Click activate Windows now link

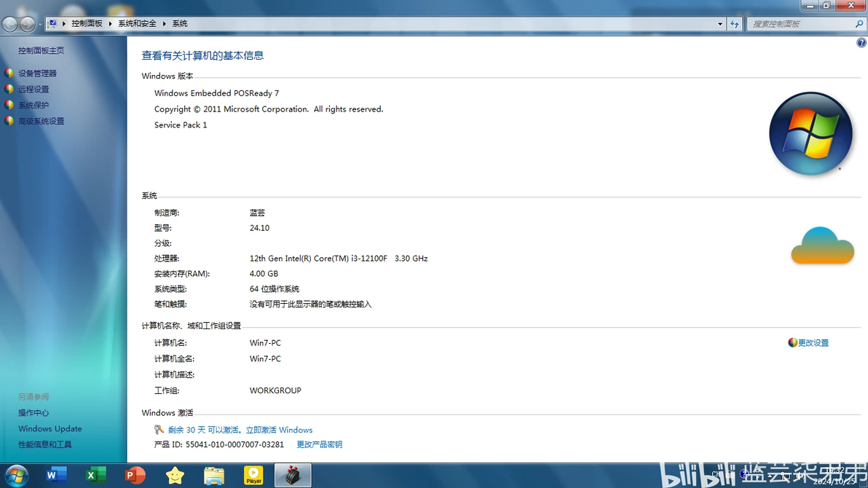click(279, 430)
